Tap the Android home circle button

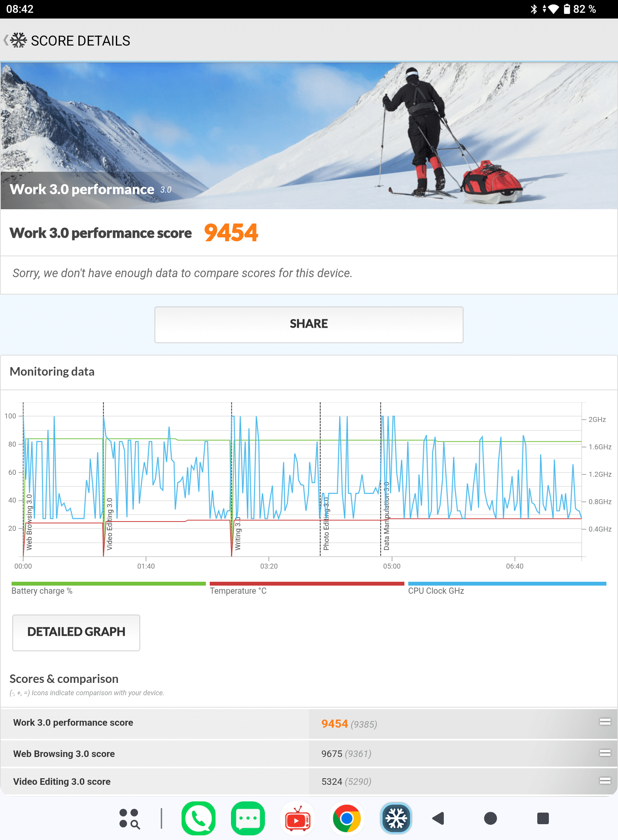pos(491,818)
